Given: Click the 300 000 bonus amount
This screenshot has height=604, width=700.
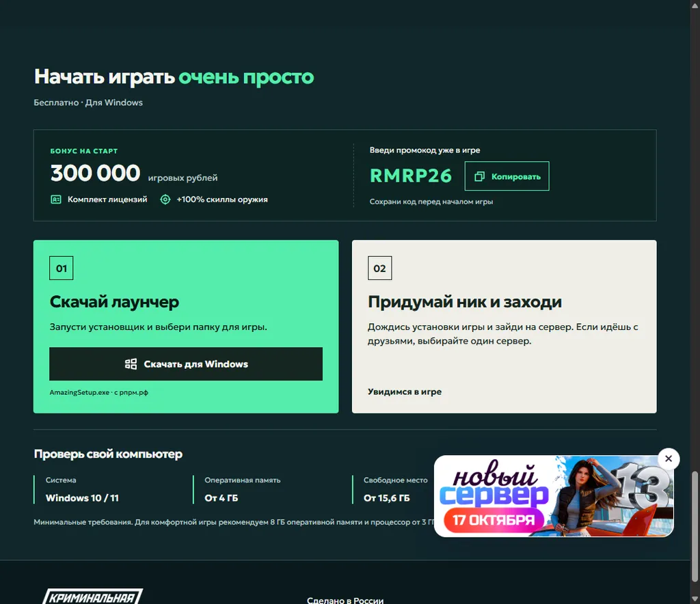Looking at the screenshot, I should coord(96,173).
